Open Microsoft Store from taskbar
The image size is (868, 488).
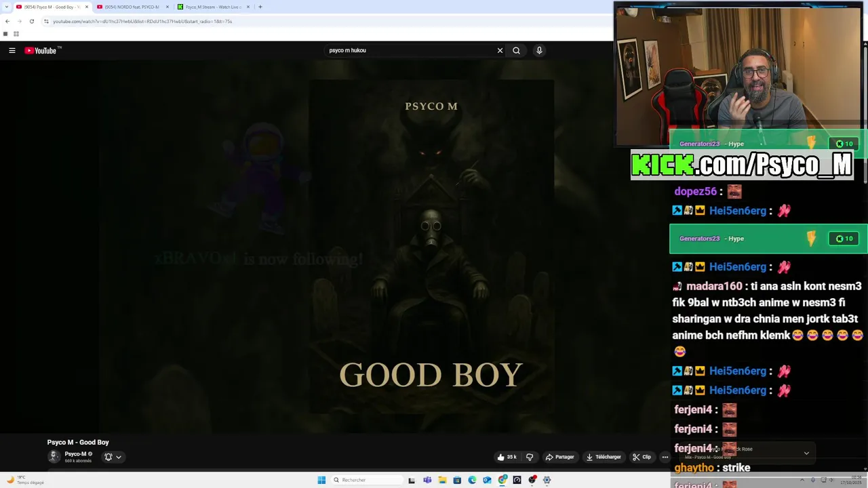(457, 480)
